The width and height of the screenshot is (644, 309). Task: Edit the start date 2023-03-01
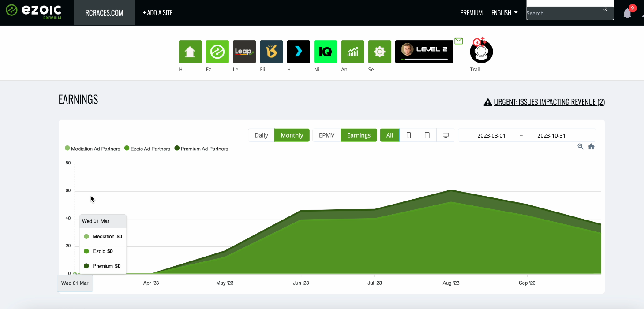pyautogui.click(x=491, y=135)
